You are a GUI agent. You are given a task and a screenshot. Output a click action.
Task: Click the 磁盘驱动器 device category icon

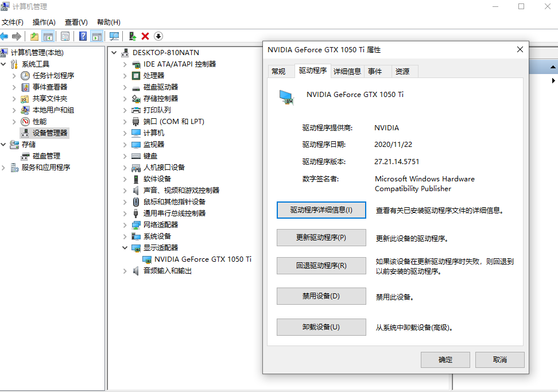tap(136, 87)
